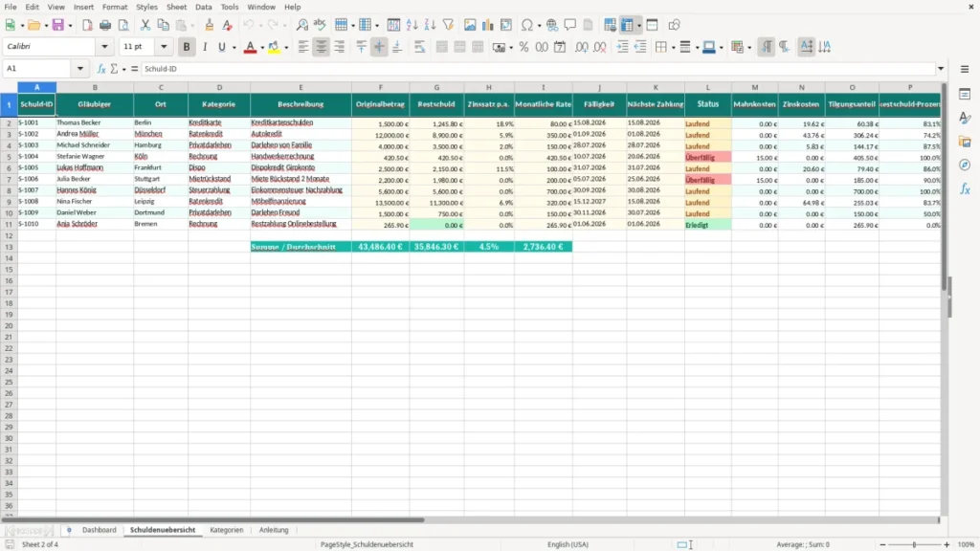The width and height of the screenshot is (980, 551).
Task: Sort descending Z to A
Action: (430, 25)
